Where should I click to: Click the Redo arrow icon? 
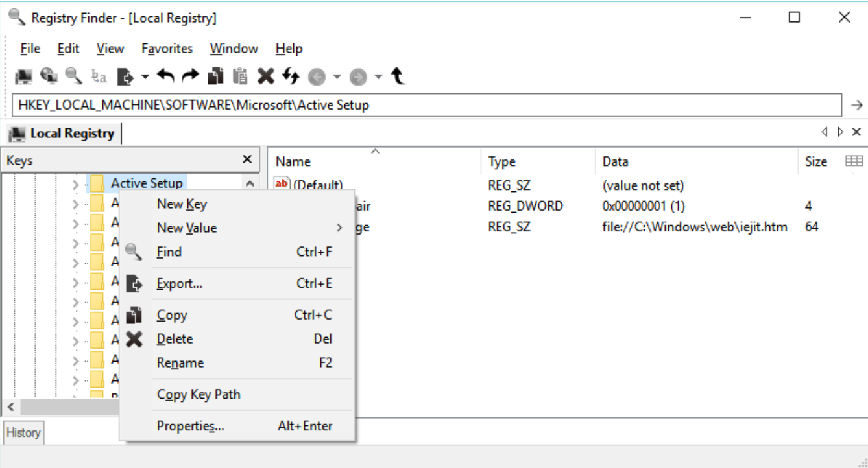click(x=191, y=76)
